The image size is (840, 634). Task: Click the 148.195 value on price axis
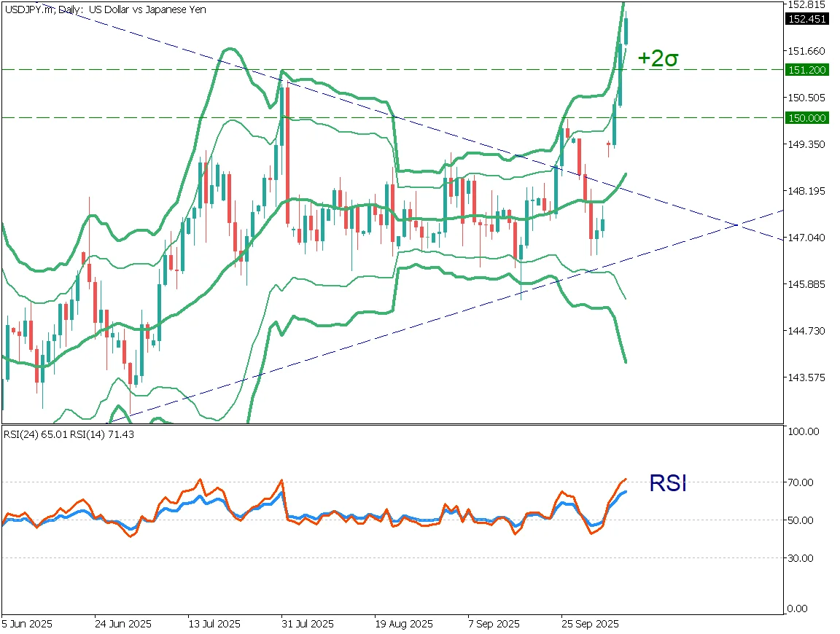point(806,191)
